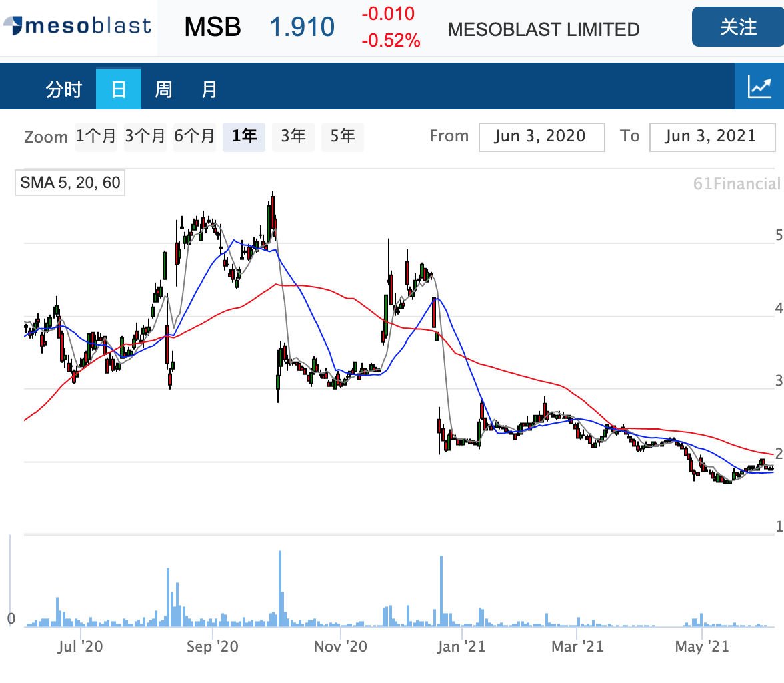784x683 pixels.
Task: Edit the To date field
Action: pyautogui.click(x=712, y=137)
